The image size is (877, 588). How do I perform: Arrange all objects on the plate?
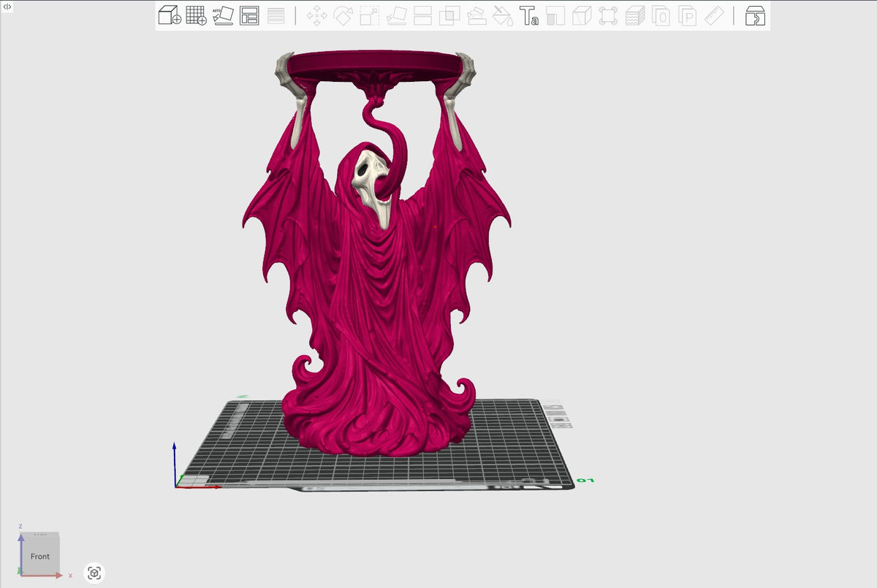click(249, 15)
